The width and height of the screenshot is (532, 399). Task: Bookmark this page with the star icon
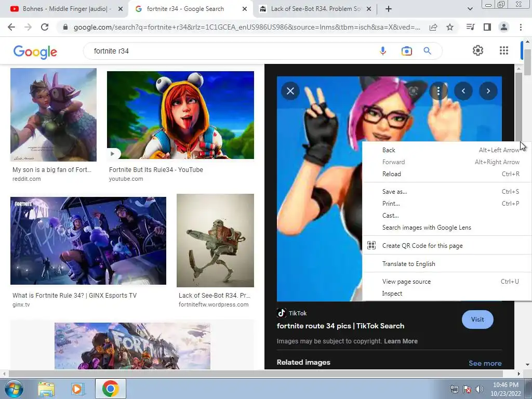[450, 27]
